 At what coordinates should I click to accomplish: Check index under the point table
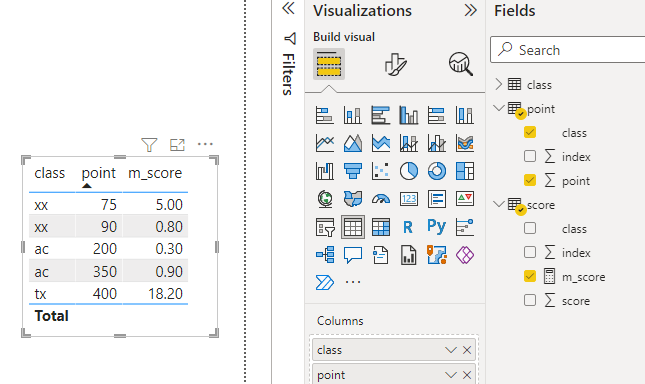(x=530, y=156)
